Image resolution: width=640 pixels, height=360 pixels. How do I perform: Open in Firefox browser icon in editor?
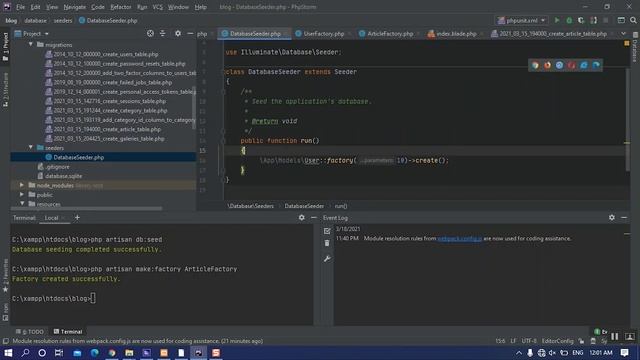(x=547, y=65)
